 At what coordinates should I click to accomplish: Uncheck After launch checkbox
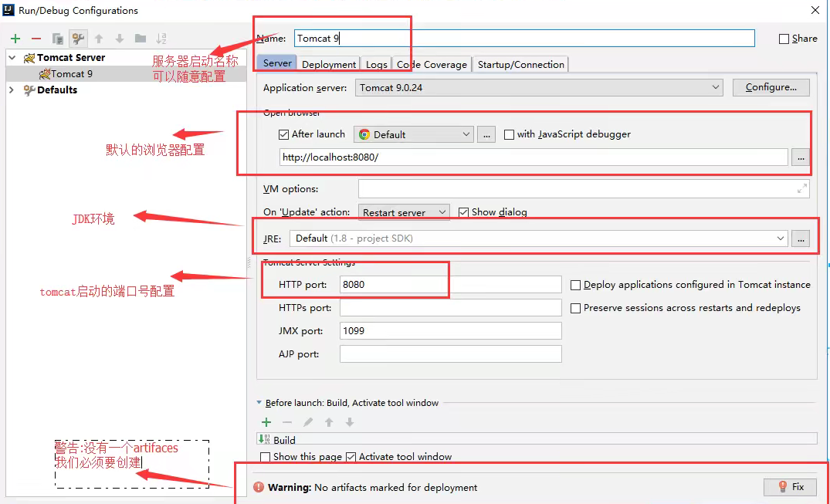283,134
